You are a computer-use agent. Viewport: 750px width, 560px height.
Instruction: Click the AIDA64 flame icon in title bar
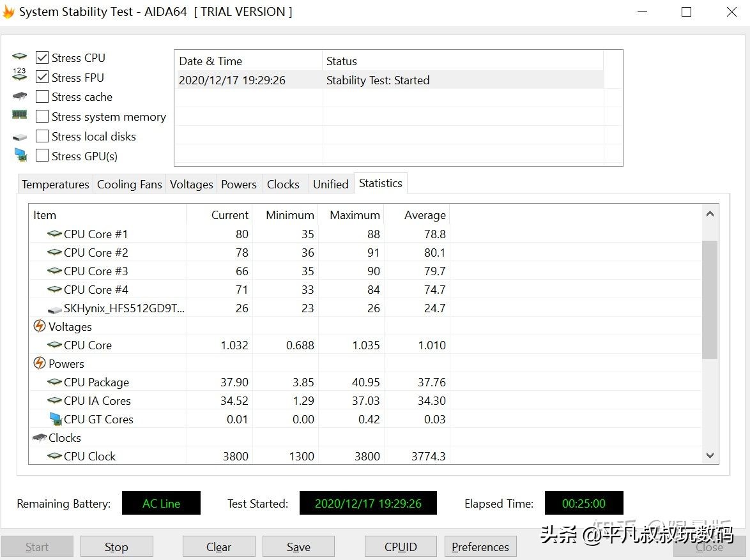[x=8, y=11]
